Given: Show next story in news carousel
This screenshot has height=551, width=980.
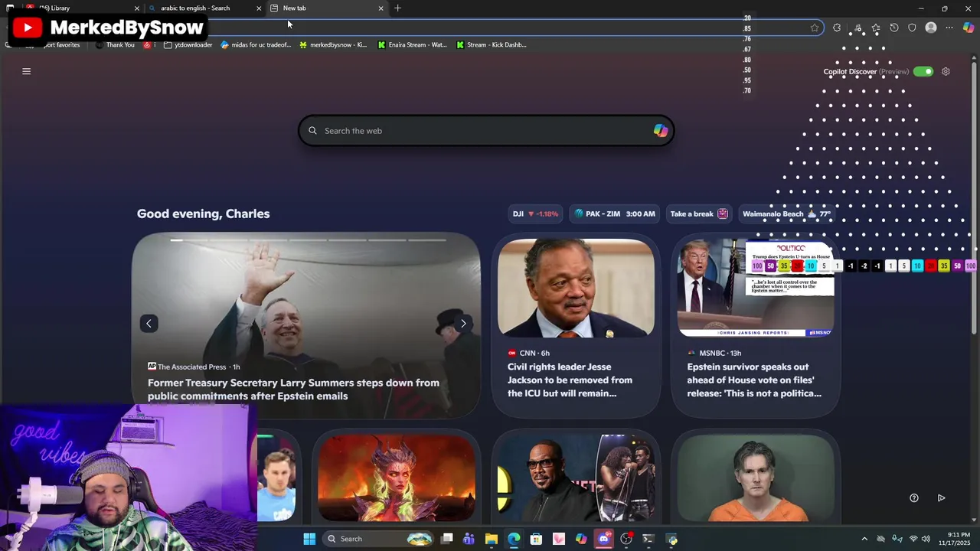Looking at the screenshot, I should (x=463, y=324).
